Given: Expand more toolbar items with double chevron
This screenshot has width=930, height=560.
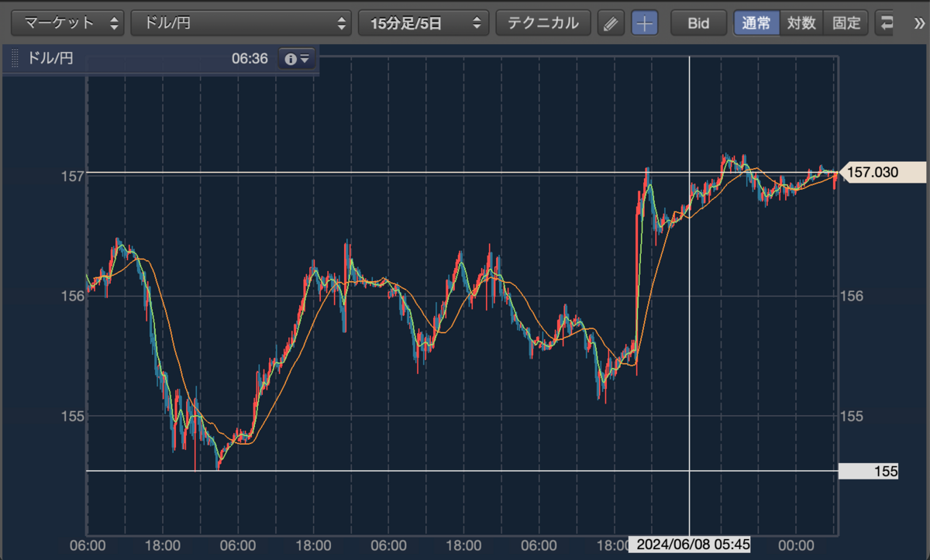Looking at the screenshot, I should click(920, 23).
